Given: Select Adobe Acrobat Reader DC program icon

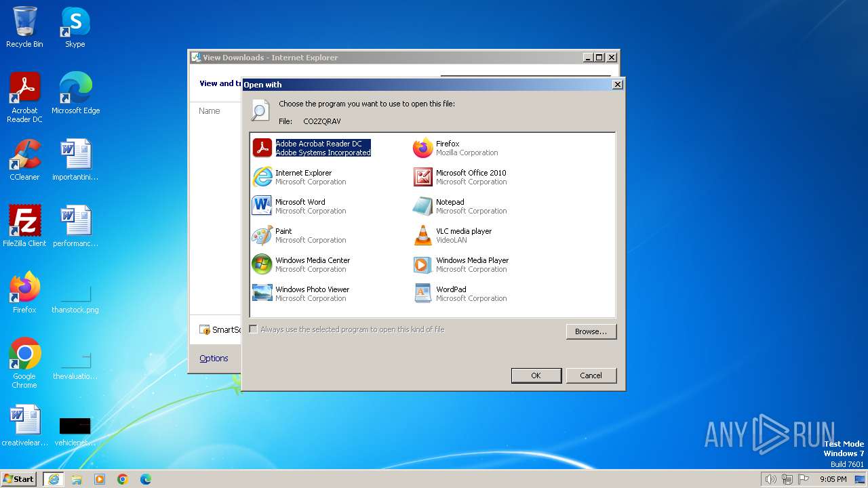Looking at the screenshot, I should click(262, 148).
